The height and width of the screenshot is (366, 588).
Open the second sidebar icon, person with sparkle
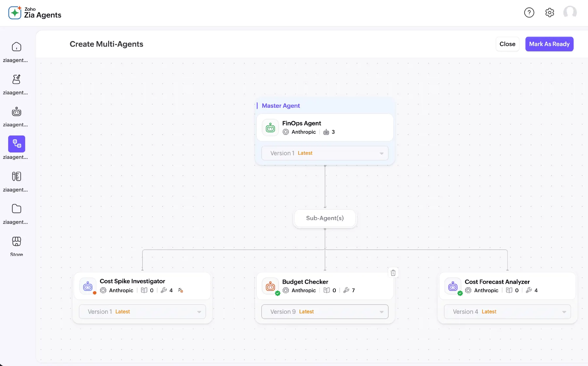[x=16, y=79]
